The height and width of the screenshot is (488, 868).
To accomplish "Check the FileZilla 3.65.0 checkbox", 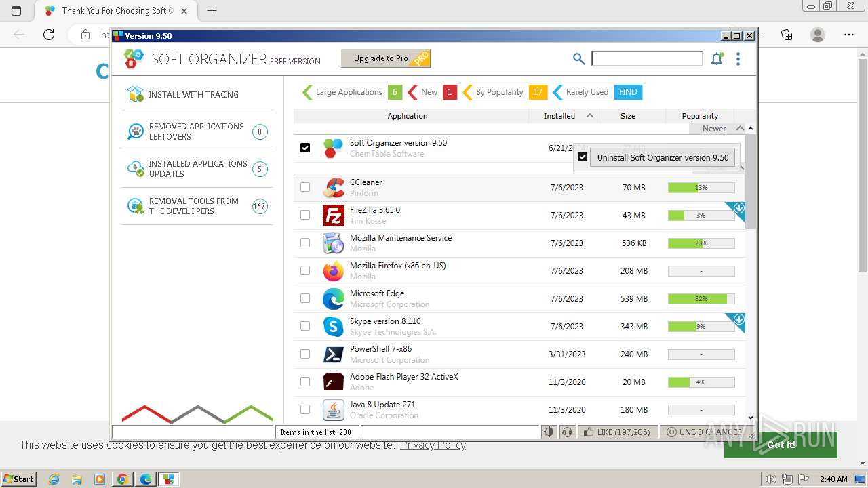I will [x=305, y=215].
